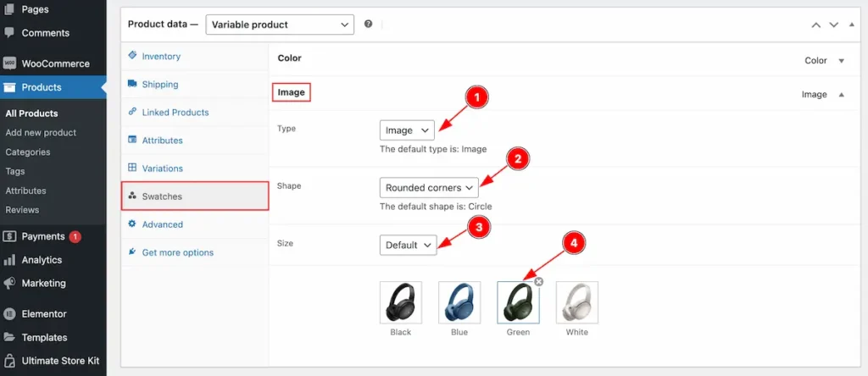Collapse the Image attribute section
This screenshot has height=376, width=868.
click(842, 95)
